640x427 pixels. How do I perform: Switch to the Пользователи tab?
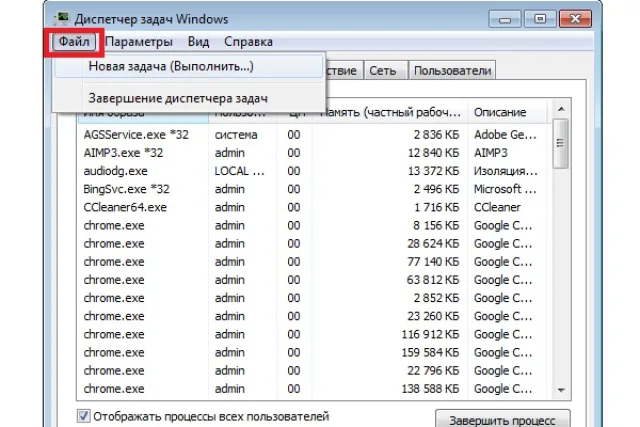[x=452, y=71]
